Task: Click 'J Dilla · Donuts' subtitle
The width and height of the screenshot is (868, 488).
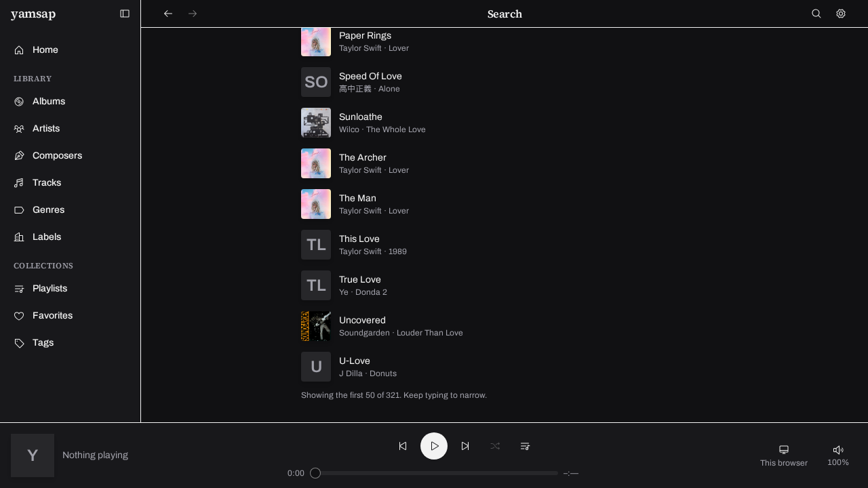Action: point(368,373)
